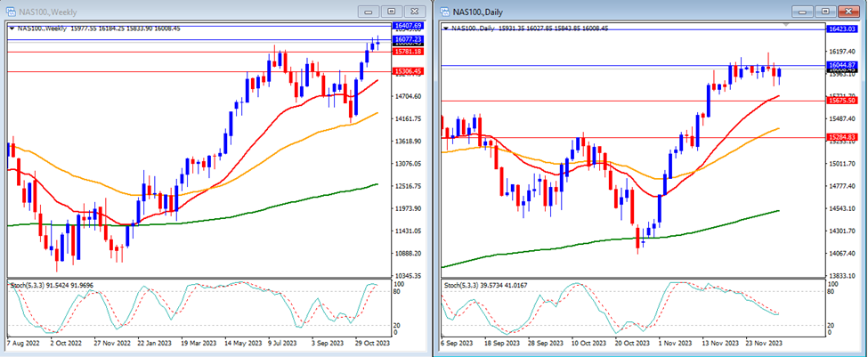The width and height of the screenshot is (868, 357).
Task: Click the 15487.40 price scale value
Action: point(841,119)
